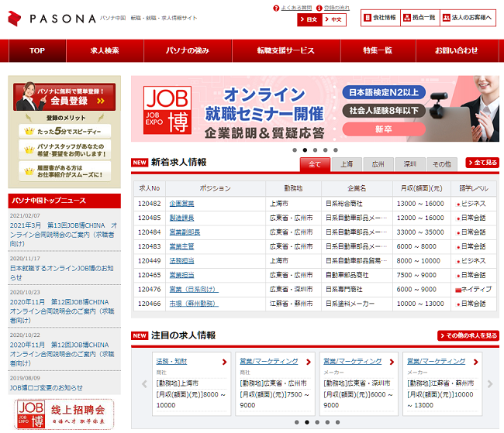
Task: Open the TOP navigation tab
Action: pyautogui.click(x=37, y=50)
